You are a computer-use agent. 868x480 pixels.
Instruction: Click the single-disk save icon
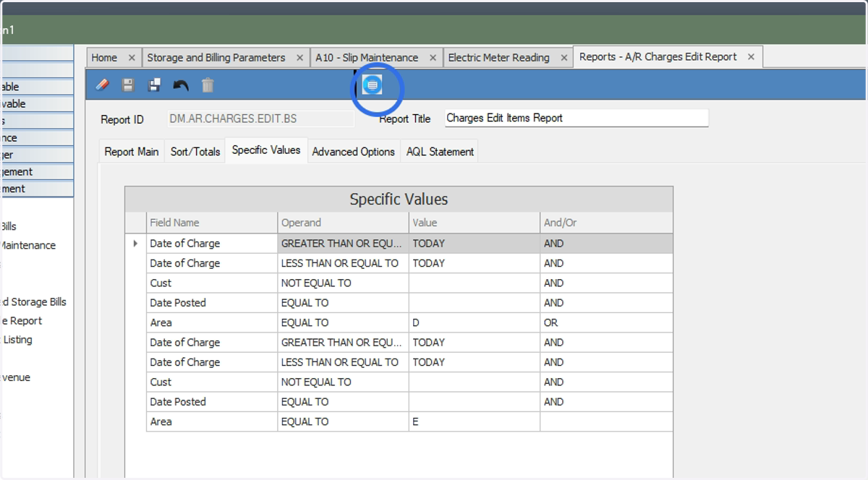128,85
